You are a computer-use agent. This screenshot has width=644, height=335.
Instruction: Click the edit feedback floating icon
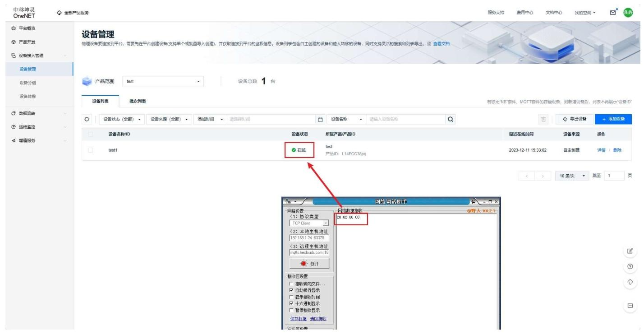tap(630, 250)
